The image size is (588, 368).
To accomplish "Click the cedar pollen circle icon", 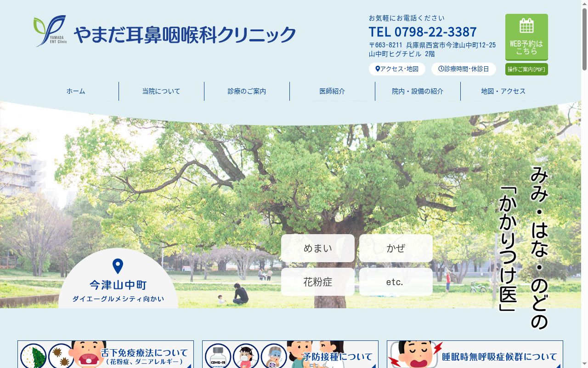I will [x=34, y=356].
